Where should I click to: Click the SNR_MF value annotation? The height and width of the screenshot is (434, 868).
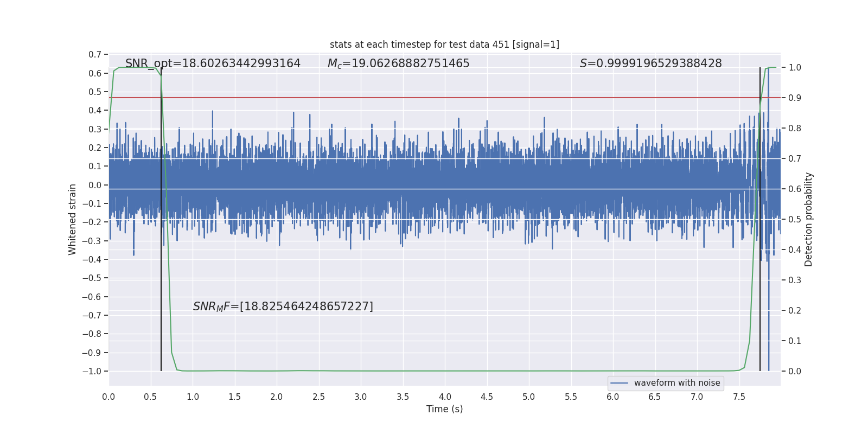(283, 307)
